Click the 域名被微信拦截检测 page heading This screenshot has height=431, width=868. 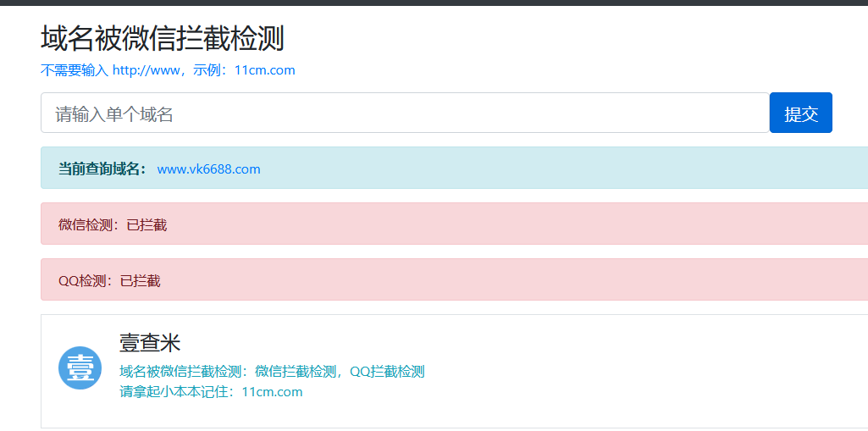pyautogui.click(x=163, y=39)
